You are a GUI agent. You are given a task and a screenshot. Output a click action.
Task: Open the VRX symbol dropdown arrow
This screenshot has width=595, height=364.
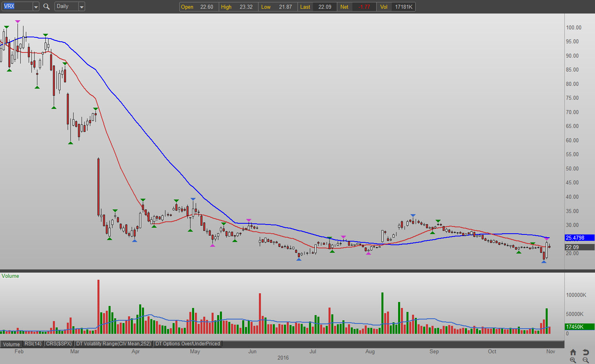(x=35, y=7)
